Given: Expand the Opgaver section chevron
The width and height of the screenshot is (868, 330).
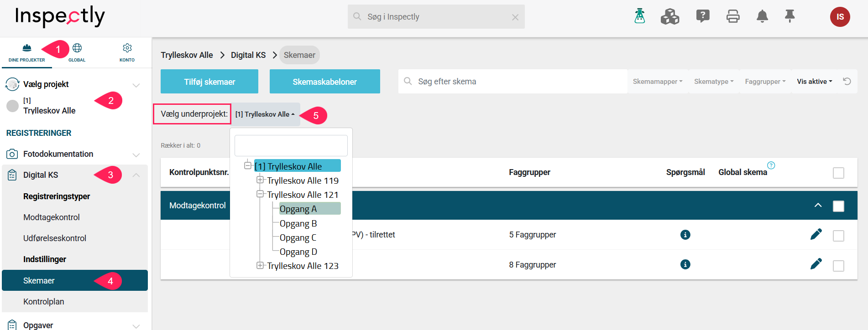Looking at the screenshot, I should (x=136, y=326).
